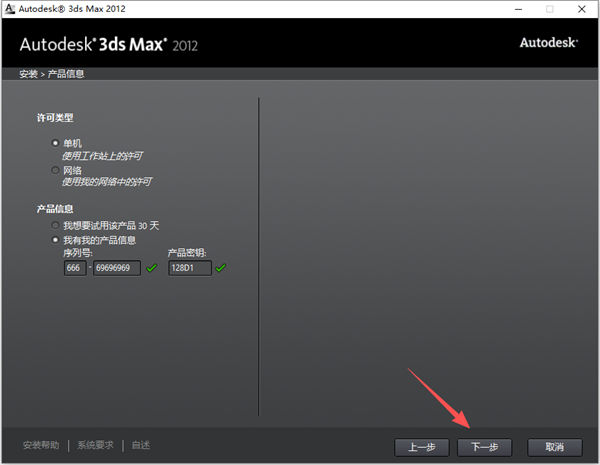Click the Autodesk 3ds Max 2012 banner title
This screenshot has height=465, width=600.
(109, 45)
